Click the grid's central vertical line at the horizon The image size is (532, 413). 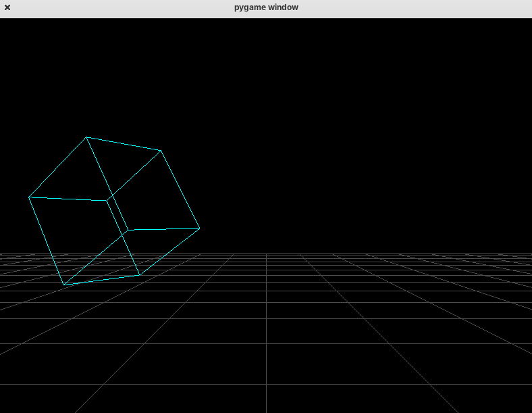click(266, 254)
